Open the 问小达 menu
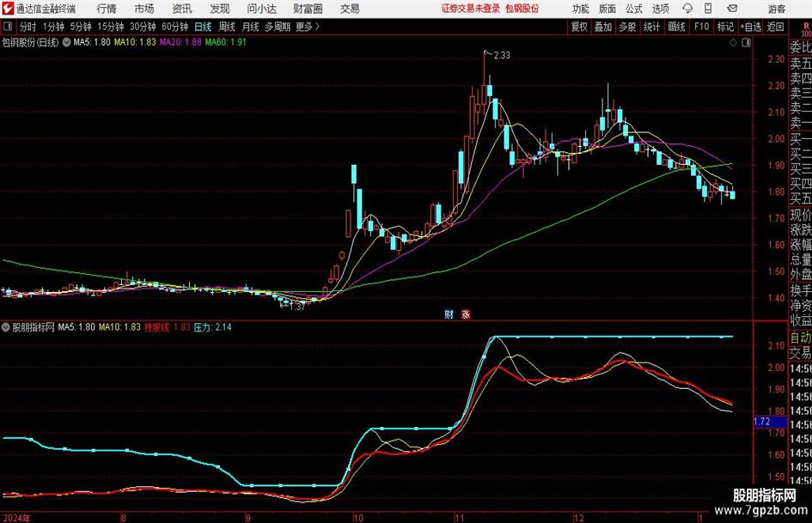 click(x=261, y=9)
